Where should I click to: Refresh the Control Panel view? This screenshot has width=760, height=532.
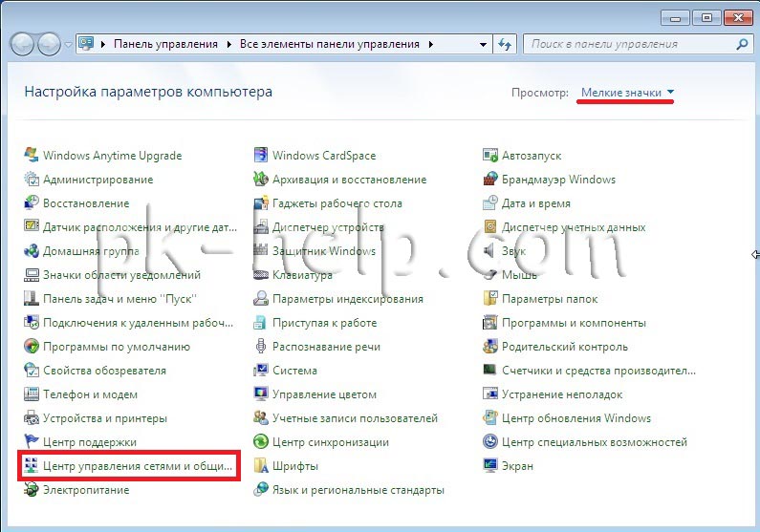pos(505,44)
